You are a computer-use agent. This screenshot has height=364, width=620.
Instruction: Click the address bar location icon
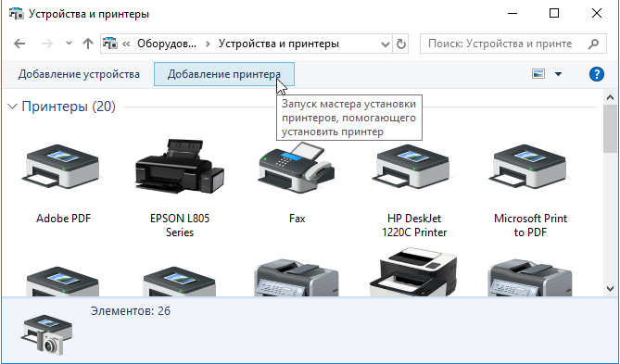(110, 44)
